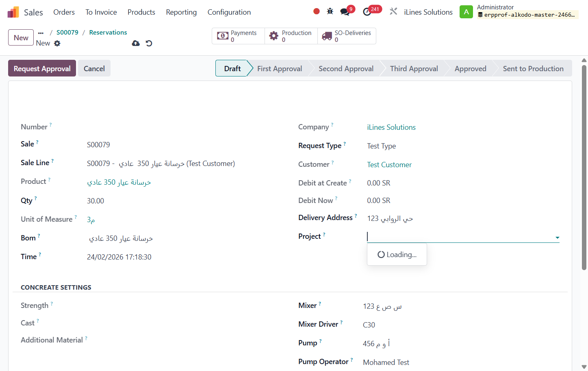Open the To Invoice menu
This screenshot has height=371, width=588.
101,12
